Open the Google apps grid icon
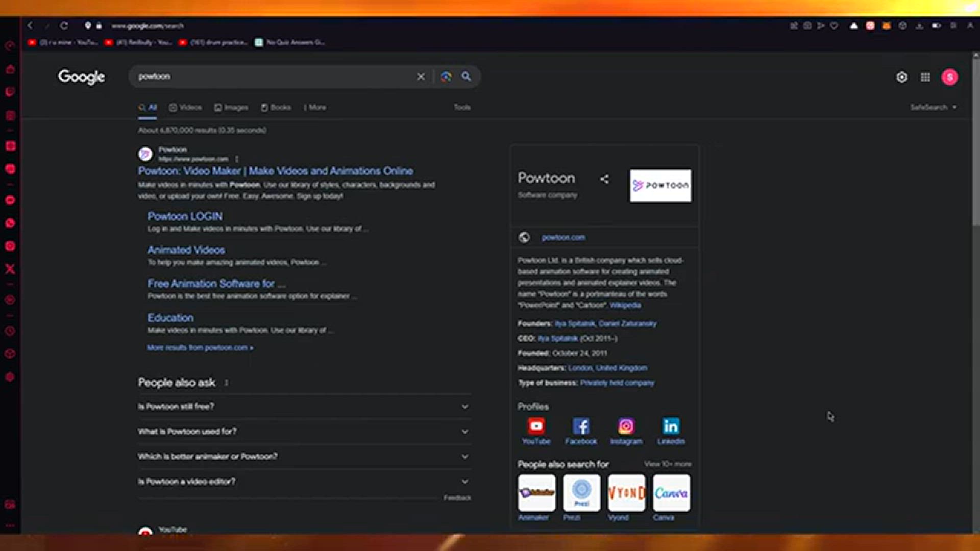Screen dimensions: 980x551 pyautogui.click(x=925, y=77)
